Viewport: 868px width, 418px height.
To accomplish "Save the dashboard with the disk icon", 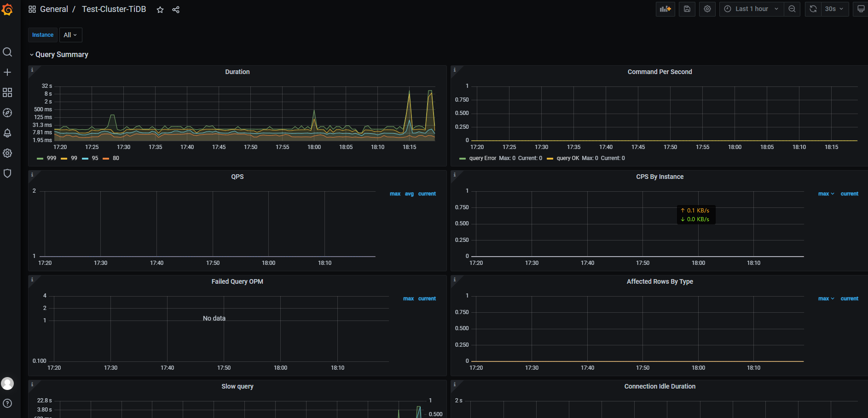I will click(687, 9).
